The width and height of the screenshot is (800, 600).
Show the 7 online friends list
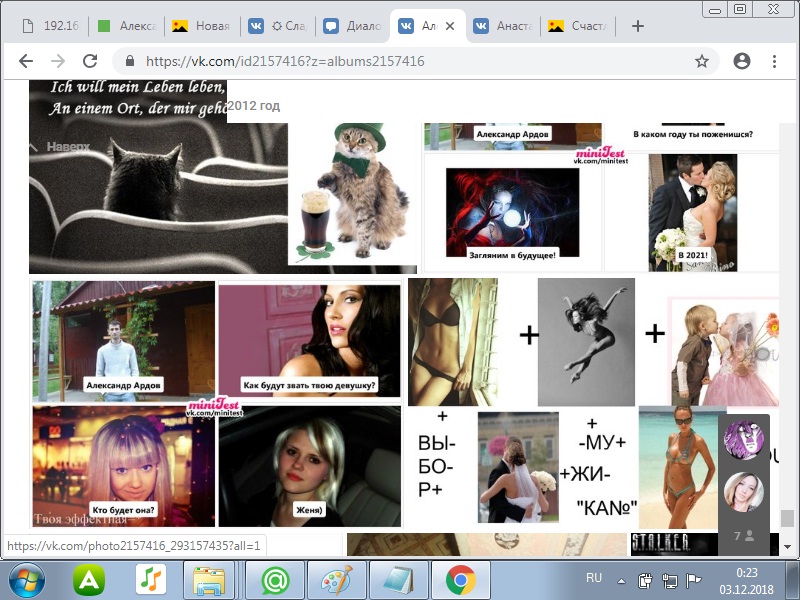744,536
